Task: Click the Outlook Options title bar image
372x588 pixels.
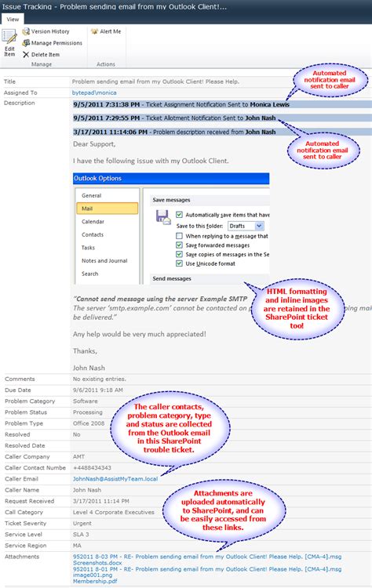Action: click(171, 179)
